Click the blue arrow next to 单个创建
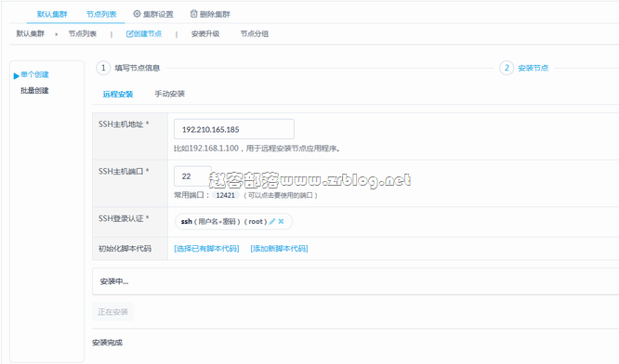Image resolution: width=619 pixels, height=364 pixels. (16, 76)
